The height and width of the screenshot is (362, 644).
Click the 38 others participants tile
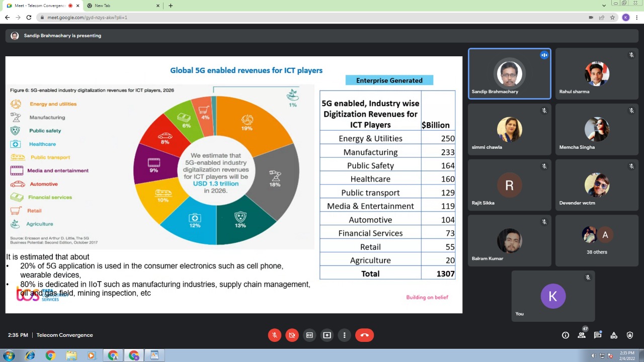597,241
